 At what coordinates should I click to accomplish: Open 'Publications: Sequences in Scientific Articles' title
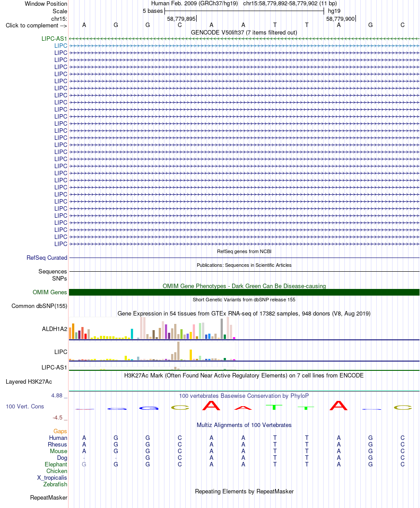point(244,265)
